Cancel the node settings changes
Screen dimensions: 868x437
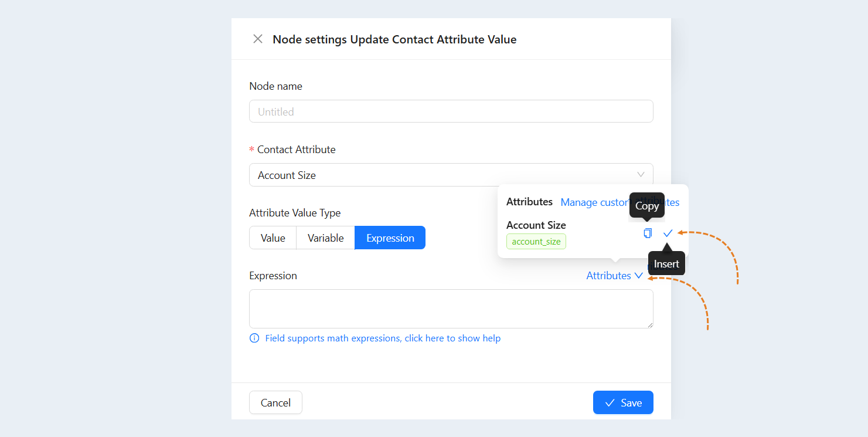click(275, 402)
